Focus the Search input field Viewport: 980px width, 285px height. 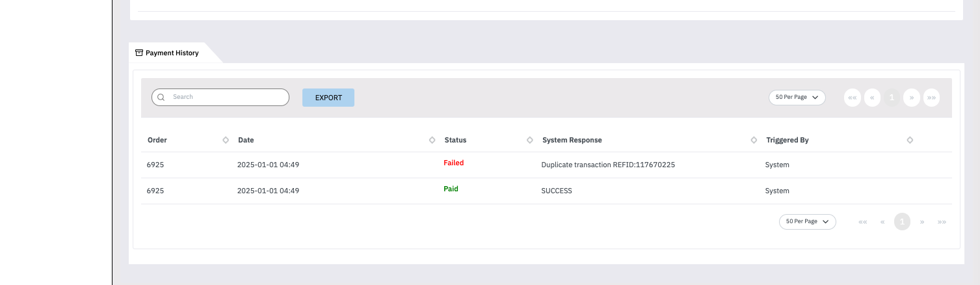(220, 97)
